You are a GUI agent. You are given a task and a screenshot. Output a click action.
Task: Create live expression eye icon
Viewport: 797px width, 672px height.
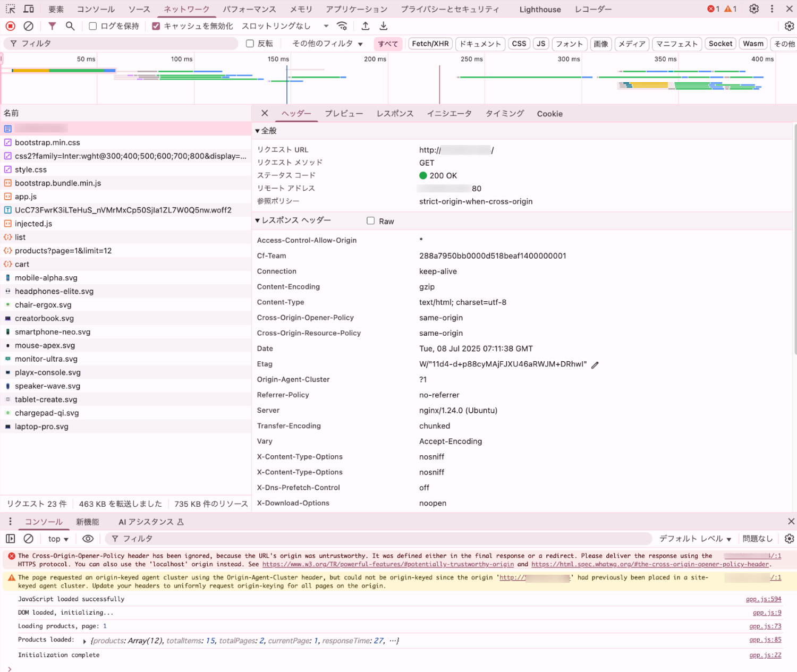coord(88,539)
